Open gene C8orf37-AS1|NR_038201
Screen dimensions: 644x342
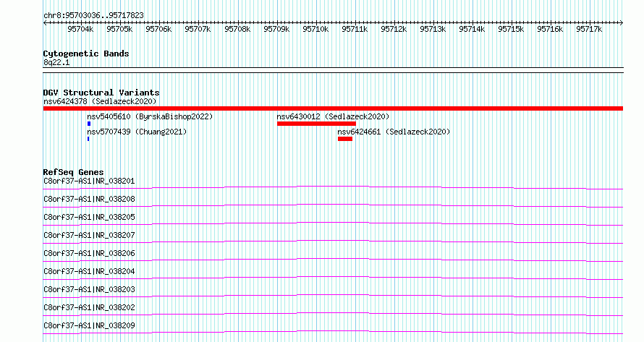click(x=89, y=181)
